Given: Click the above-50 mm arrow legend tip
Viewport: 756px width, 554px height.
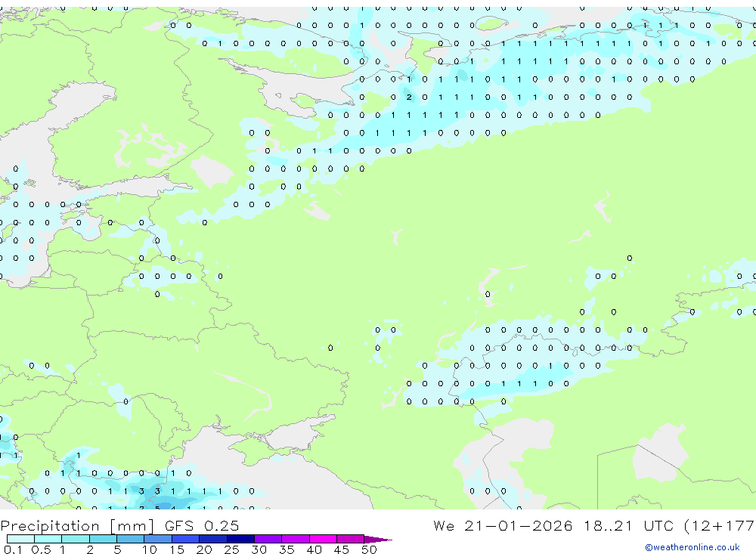Looking at the screenshot, I should [x=378, y=540].
